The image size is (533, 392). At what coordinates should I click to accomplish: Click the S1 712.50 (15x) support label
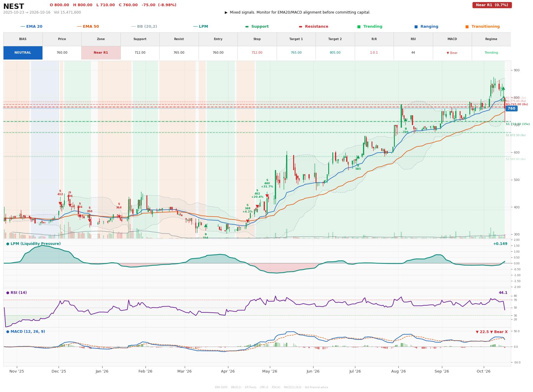coord(518,124)
